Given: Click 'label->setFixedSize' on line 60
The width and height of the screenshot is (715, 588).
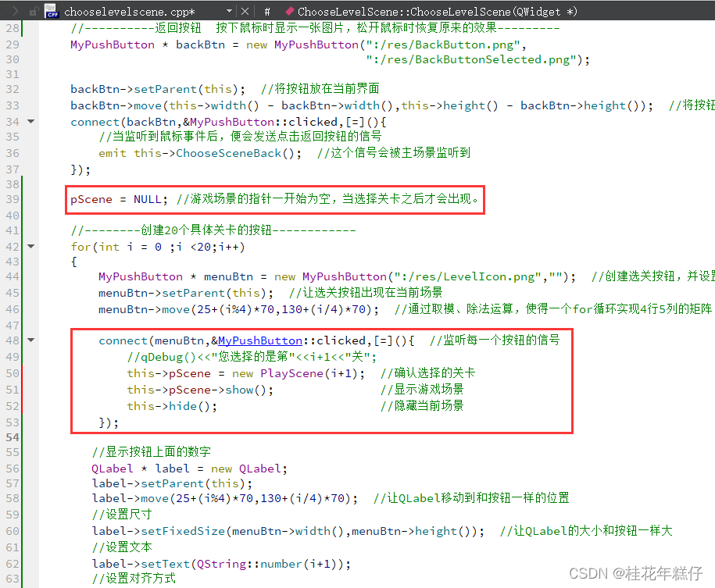Looking at the screenshot, I should (158, 531).
